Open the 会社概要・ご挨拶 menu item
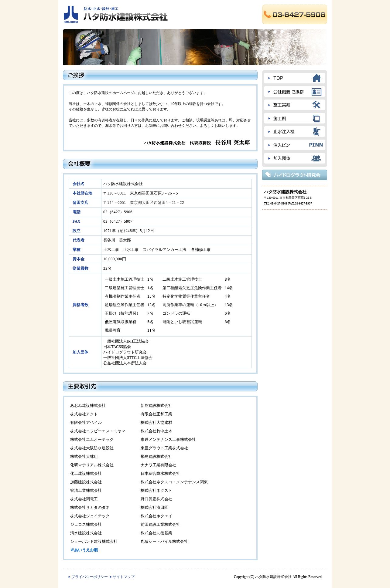390x588 pixels. point(295,92)
